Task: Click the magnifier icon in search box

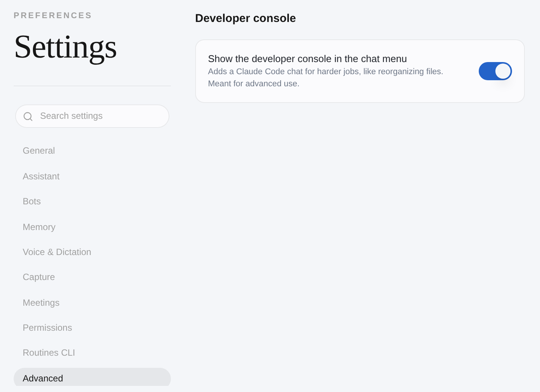Action: [28, 117]
